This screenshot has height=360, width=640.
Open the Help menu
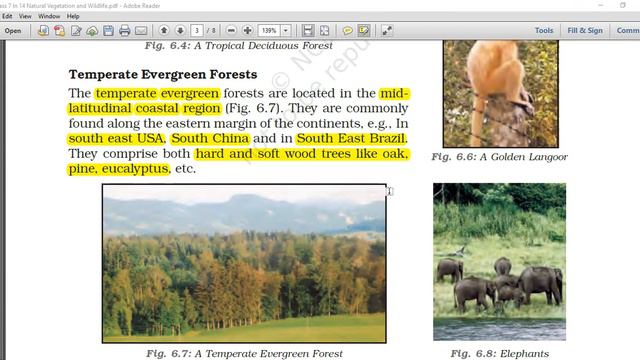pos(73,16)
